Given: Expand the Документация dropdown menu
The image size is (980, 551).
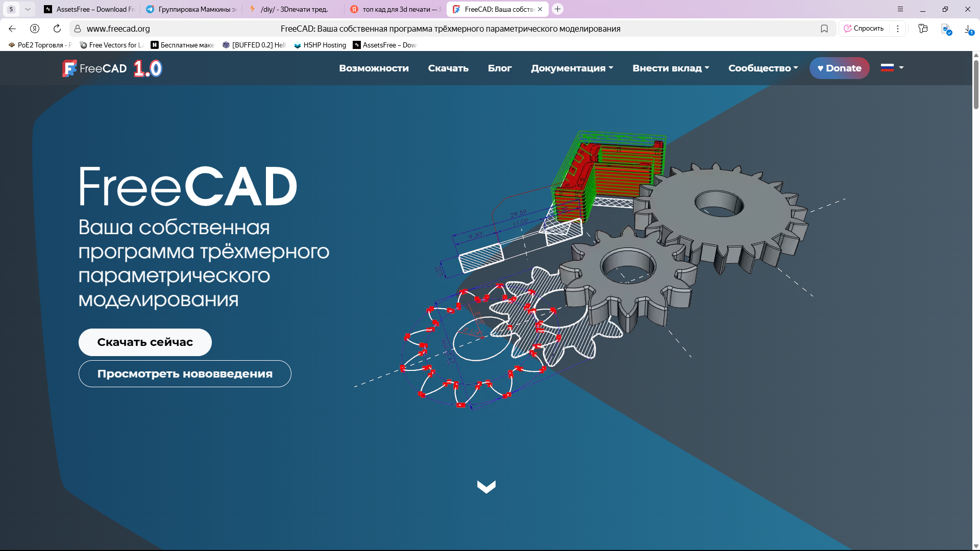Looking at the screenshot, I should click(x=572, y=68).
